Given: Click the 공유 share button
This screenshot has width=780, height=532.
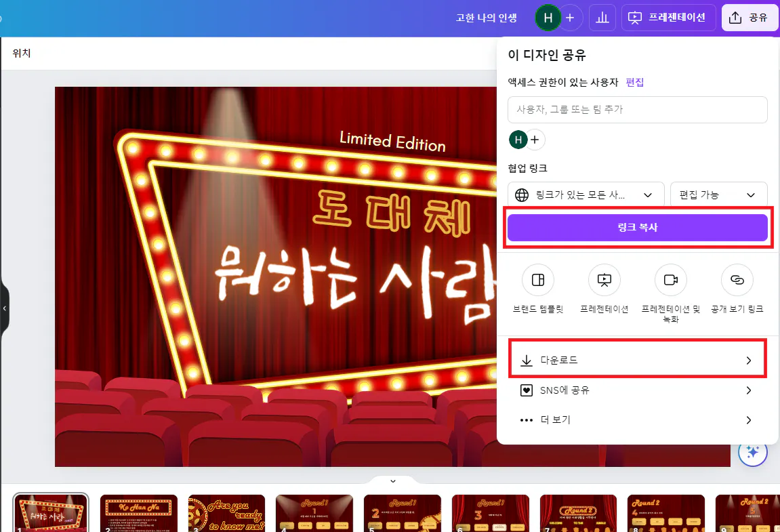Looking at the screenshot, I should click(x=749, y=18).
